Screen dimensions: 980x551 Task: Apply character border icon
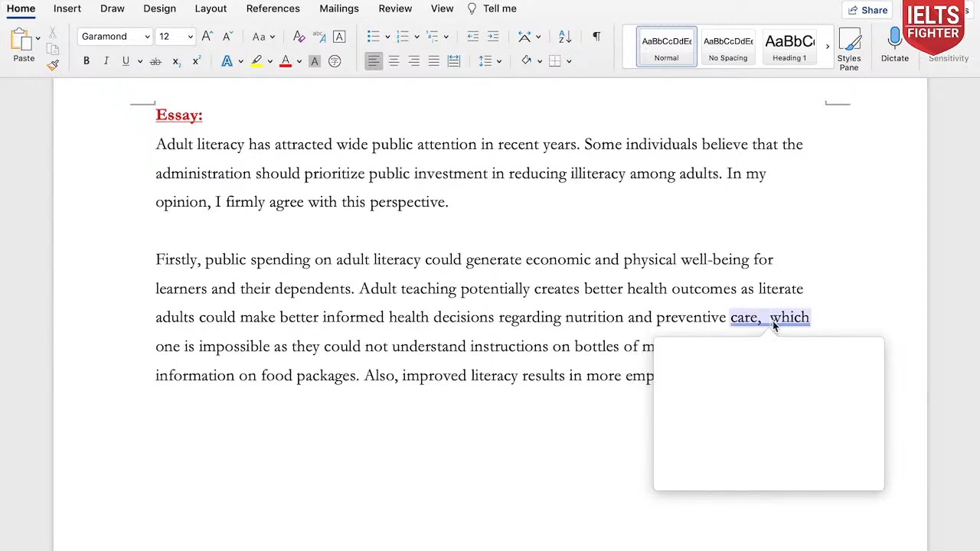point(339,37)
